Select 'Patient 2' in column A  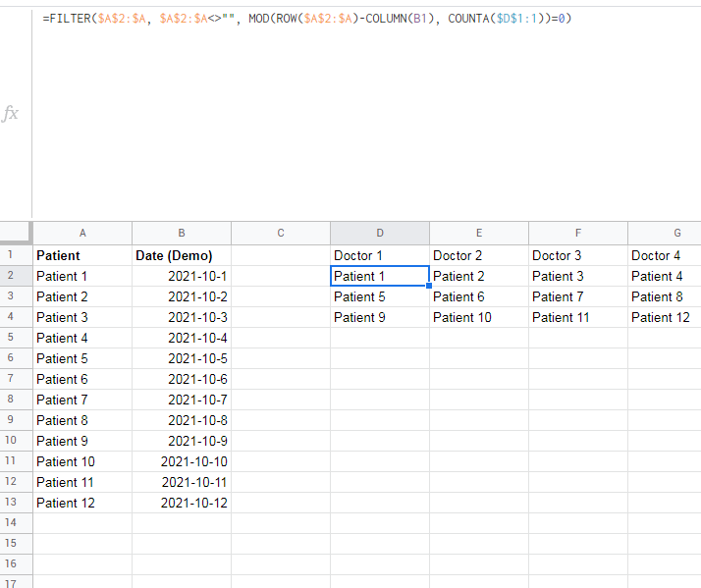tap(82, 296)
